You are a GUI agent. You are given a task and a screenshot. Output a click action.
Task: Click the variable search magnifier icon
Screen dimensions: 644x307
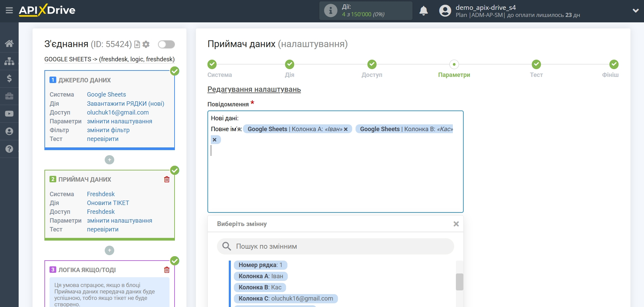226,246
